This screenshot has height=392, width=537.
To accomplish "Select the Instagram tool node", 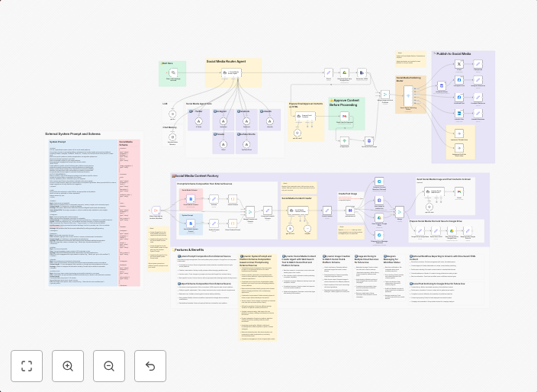I will click(223, 121).
